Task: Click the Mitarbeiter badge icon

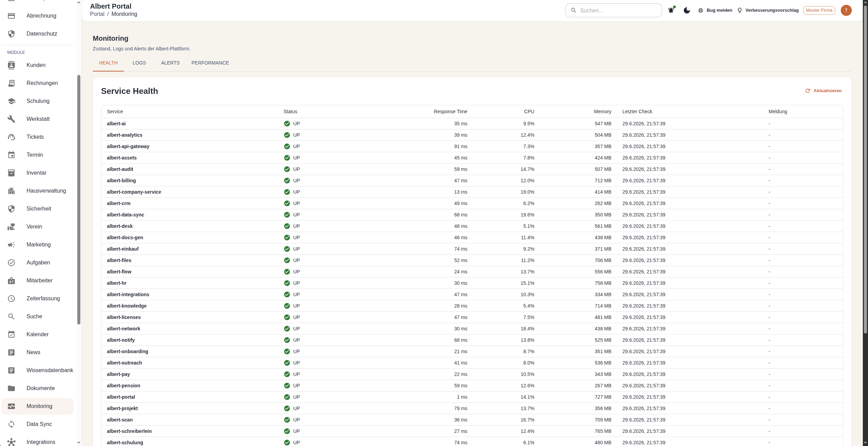Action: [11, 281]
